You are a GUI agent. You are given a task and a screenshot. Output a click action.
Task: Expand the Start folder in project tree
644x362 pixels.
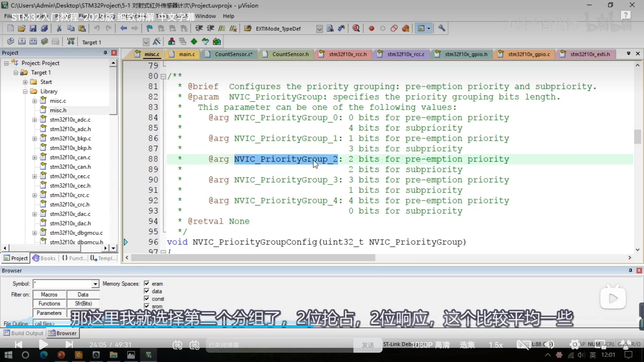coord(25,82)
